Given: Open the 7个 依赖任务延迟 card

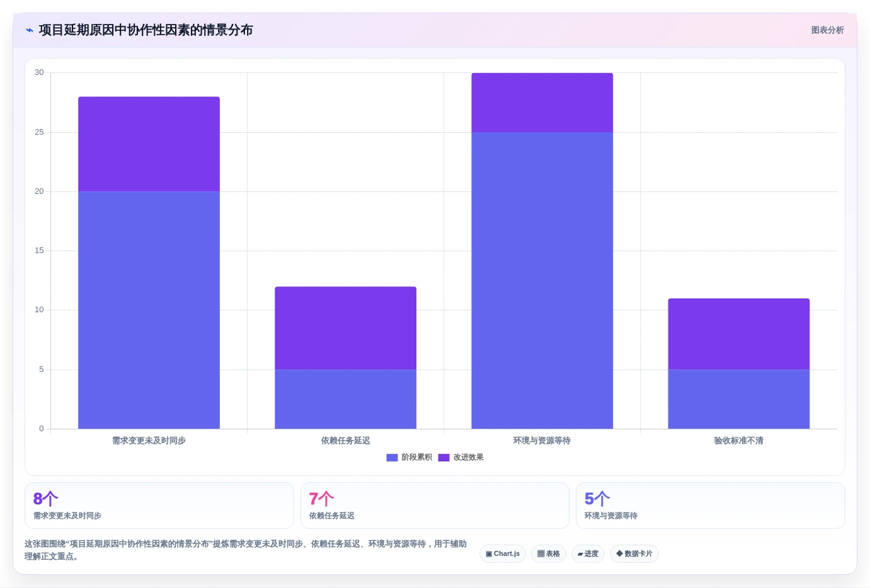Looking at the screenshot, I should pos(435,506).
